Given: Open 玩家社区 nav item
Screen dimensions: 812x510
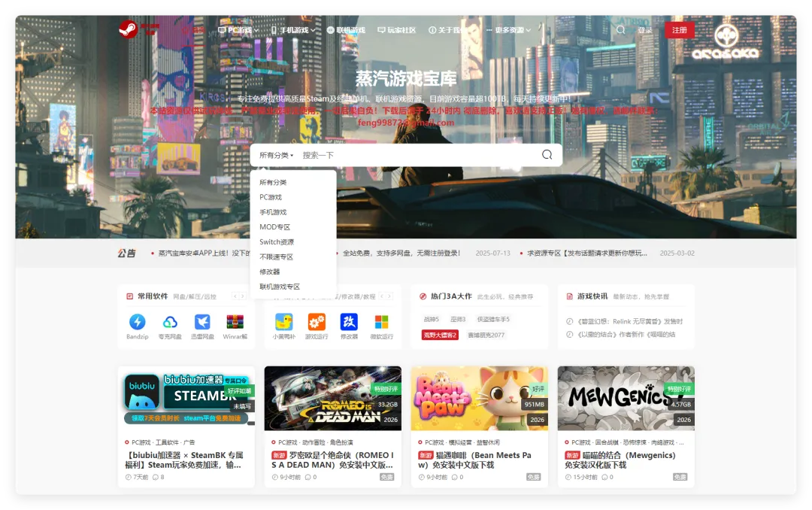Looking at the screenshot, I should coord(397,30).
